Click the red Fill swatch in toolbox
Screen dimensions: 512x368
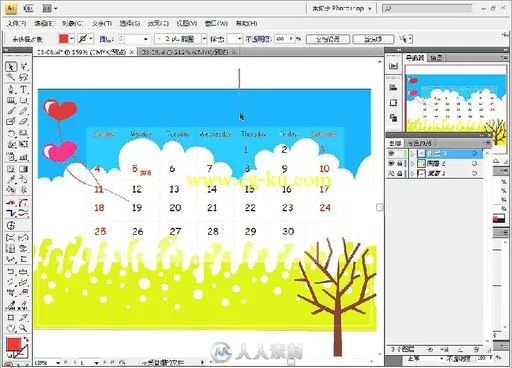point(13,344)
